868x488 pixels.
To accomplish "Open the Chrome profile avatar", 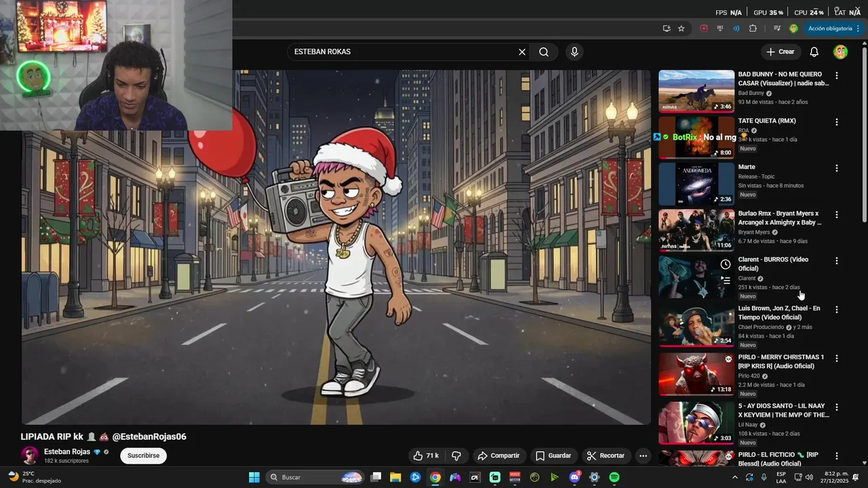I will (793, 28).
